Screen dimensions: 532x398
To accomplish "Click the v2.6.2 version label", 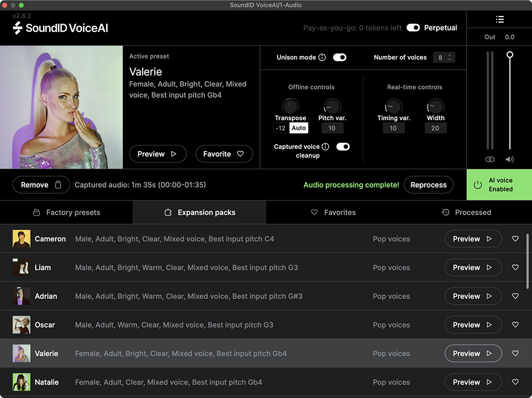I will (x=21, y=15).
